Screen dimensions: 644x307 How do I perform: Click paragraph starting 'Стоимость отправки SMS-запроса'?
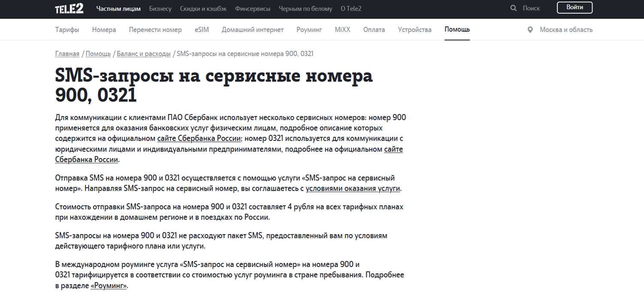(x=229, y=212)
